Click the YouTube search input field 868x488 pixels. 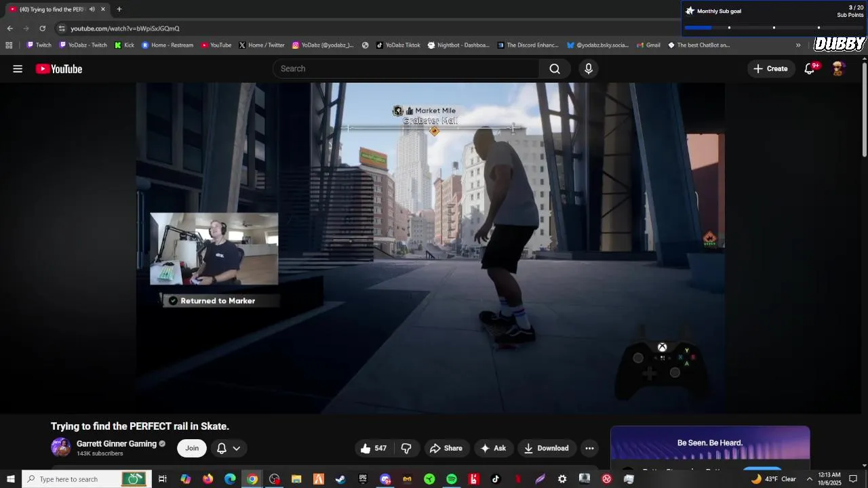pos(406,68)
